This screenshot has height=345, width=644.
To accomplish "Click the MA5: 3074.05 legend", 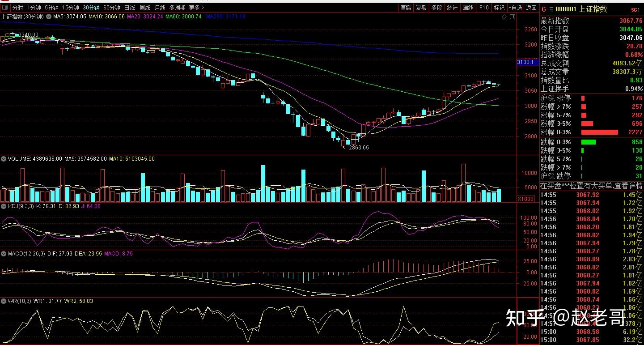I will [x=70, y=17].
